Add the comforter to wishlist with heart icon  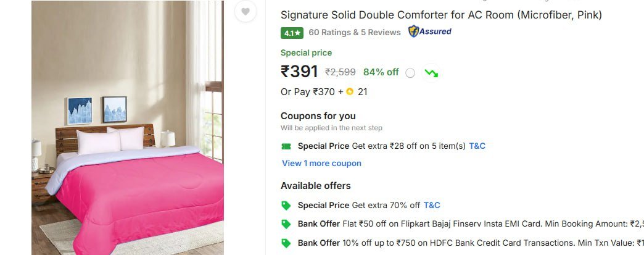tap(246, 12)
